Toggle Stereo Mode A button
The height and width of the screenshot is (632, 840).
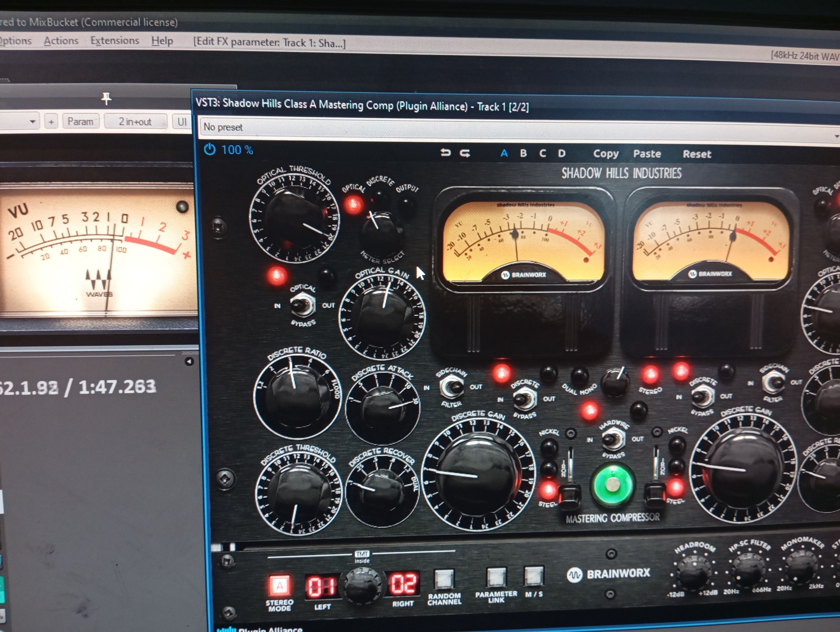[279, 586]
